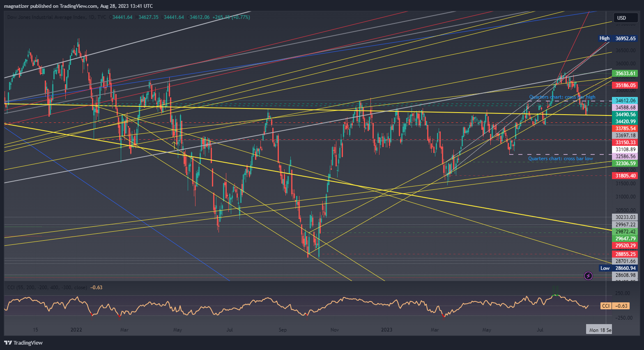This screenshot has width=644, height=350.
Task: Click the 'Quarters chart: cross bar high' text
Action: click(x=562, y=97)
